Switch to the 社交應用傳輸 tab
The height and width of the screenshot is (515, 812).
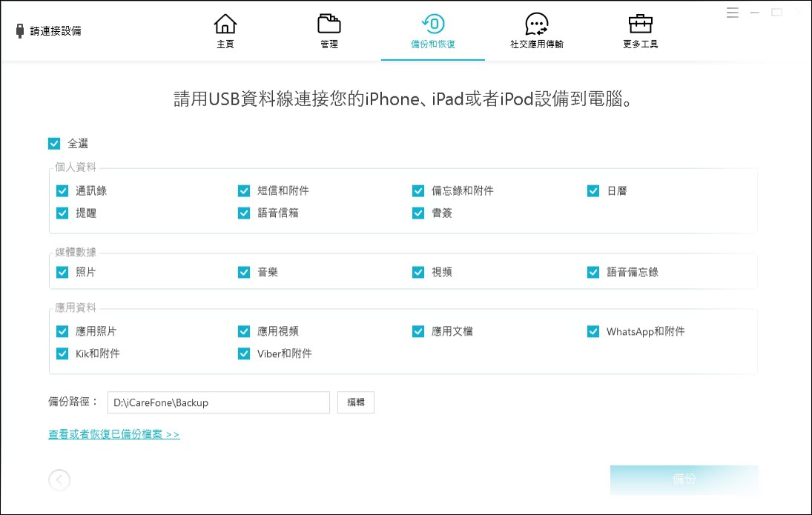(x=536, y=33)
